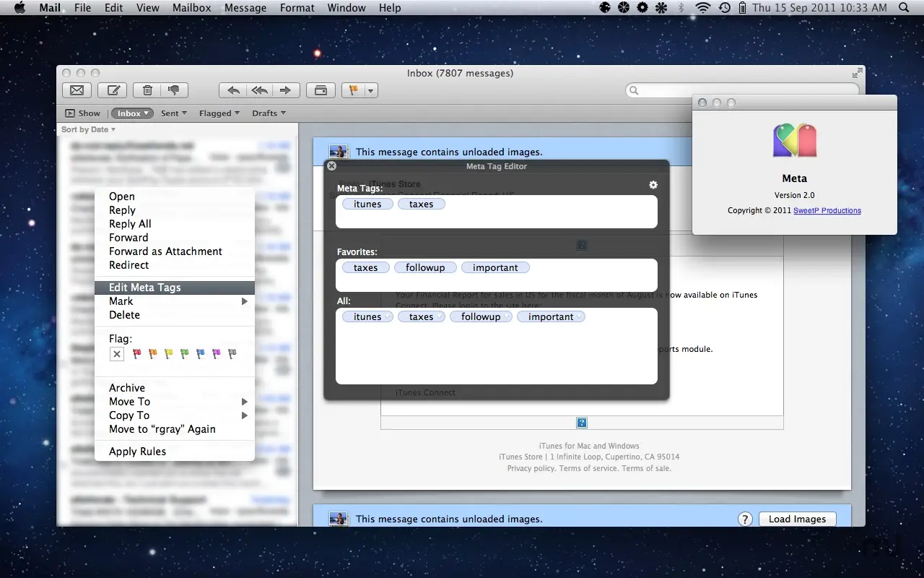Viewport: 924px width, 578px height.
Task: Expand the Sort by Date dropdown
Action: (89, 129)
